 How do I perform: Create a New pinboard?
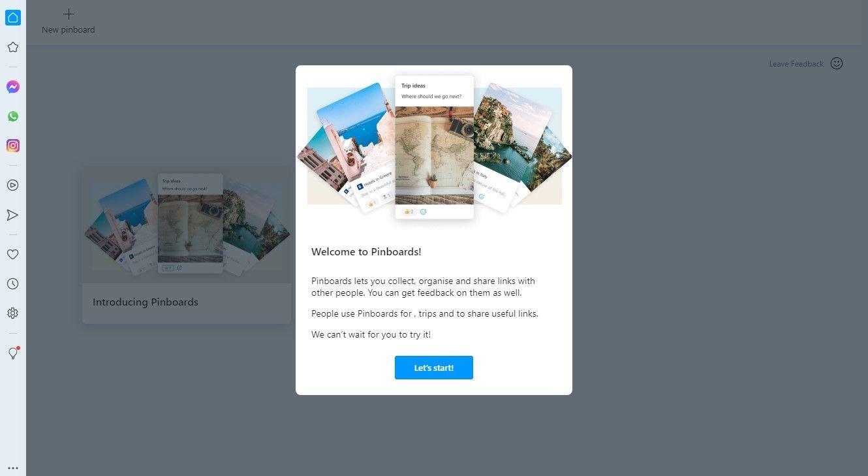tap(68, 22)
